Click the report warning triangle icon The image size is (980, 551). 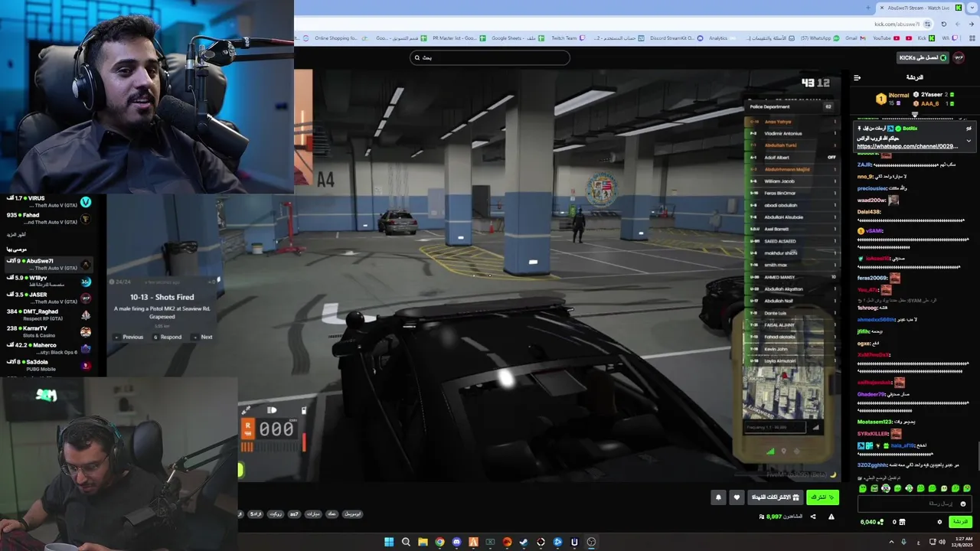[x=831, y=517]
